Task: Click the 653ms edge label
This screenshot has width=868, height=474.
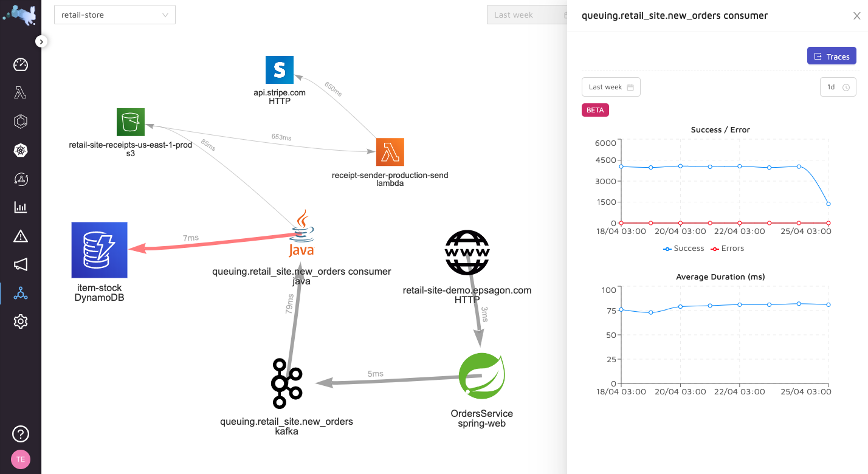Action: 281,137
